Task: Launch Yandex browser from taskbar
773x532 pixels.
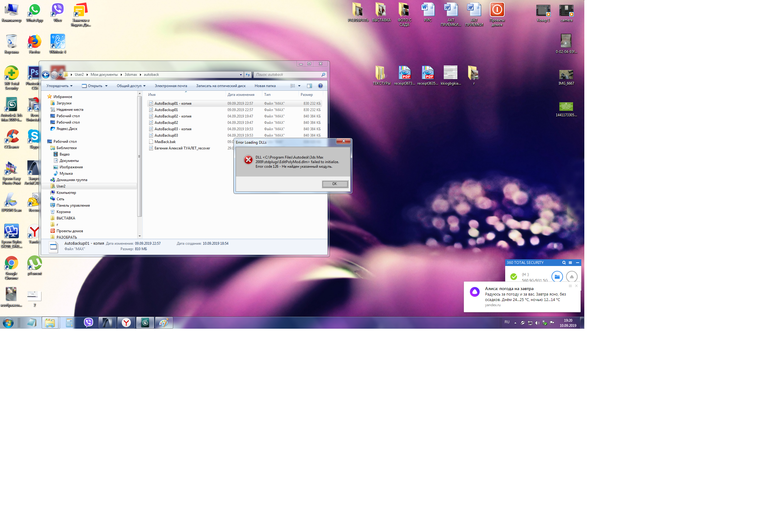Action: coord(126,323)
